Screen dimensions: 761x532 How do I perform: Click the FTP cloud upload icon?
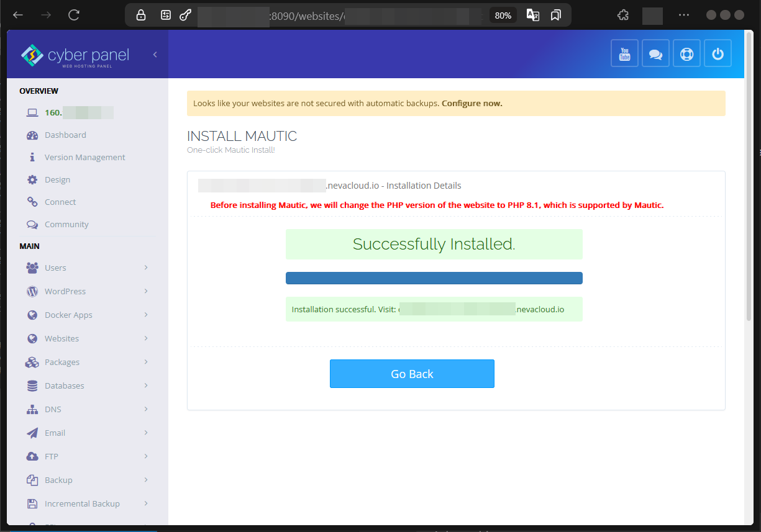pyautogui.click(x=32, y=457)
